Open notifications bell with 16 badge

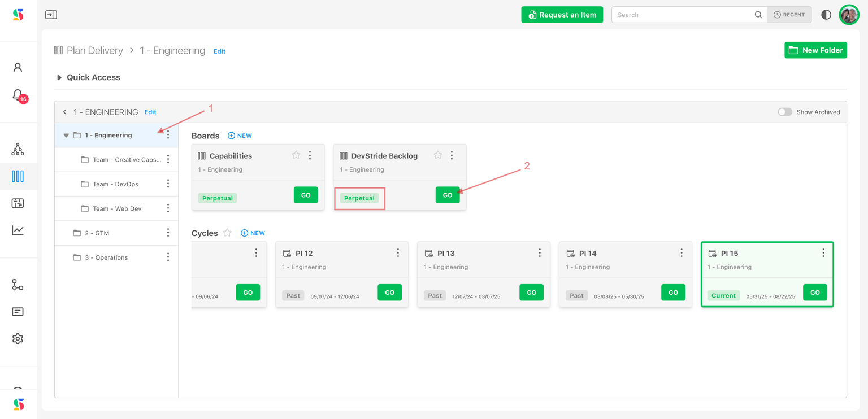click(x=18, y=95)
